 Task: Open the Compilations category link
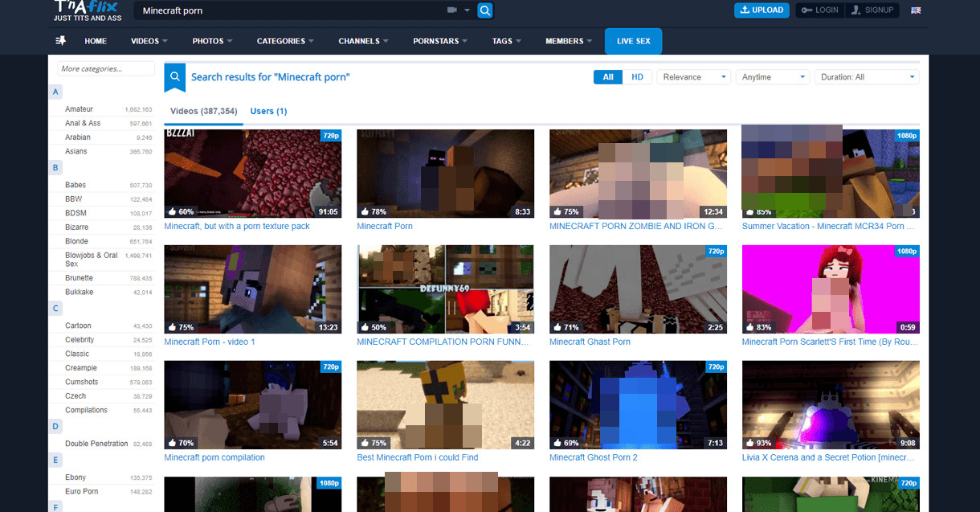click(86, 410)
